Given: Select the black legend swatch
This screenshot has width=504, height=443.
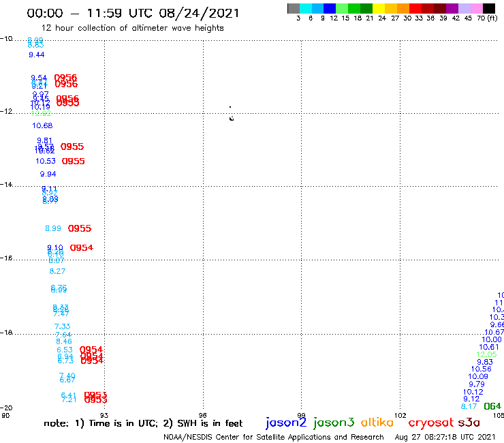Looking at the screenshot, I should (x=489, y=9).
